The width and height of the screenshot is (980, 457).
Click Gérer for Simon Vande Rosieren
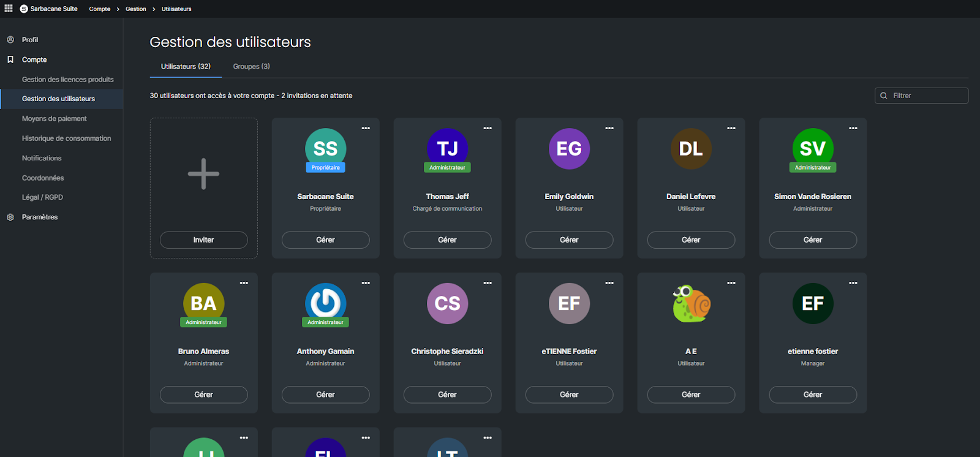(813, 240)
